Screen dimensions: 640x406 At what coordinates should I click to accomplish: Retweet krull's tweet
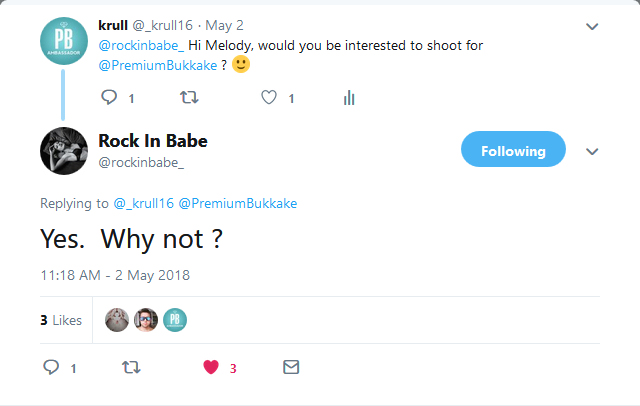click(x=188, y=97)
